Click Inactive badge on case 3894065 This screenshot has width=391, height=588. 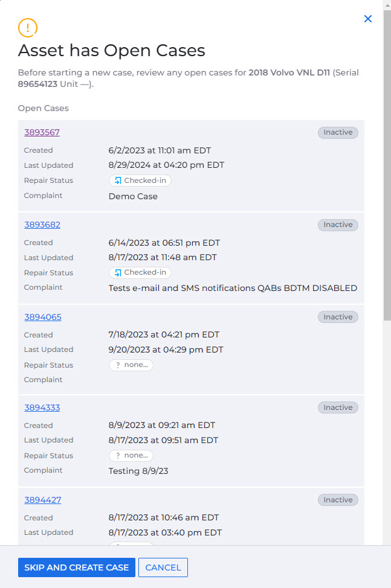338,317
